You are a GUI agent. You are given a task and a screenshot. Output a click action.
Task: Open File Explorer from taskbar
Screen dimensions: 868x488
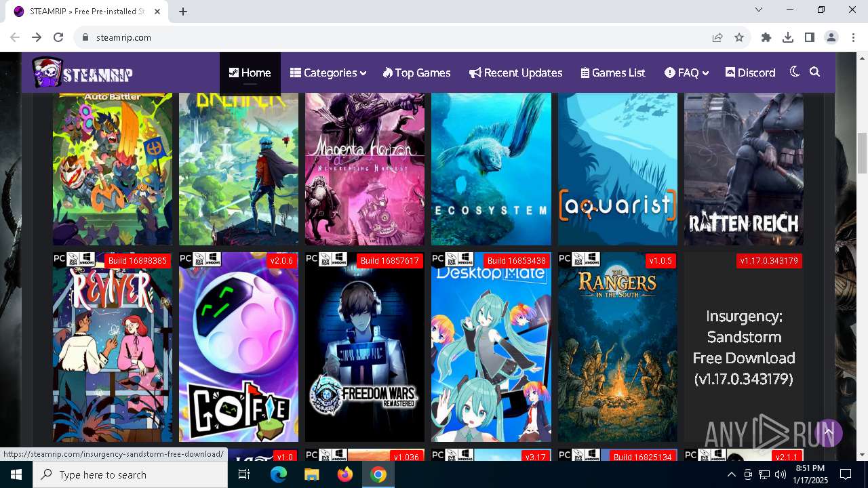[x=311, y=474]
